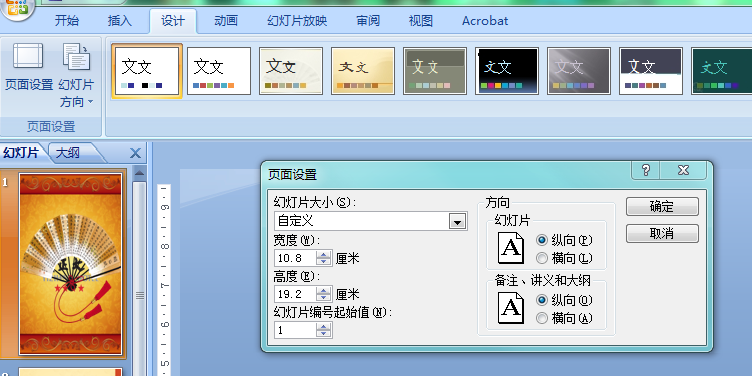The image size is (752, 376).
Task: Open the 幻灯片放映 ribbon tab
Action: [297, 21]
